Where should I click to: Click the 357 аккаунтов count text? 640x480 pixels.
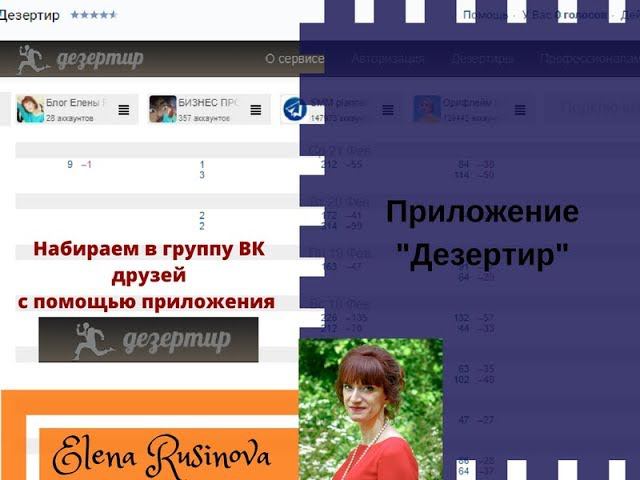204,118
